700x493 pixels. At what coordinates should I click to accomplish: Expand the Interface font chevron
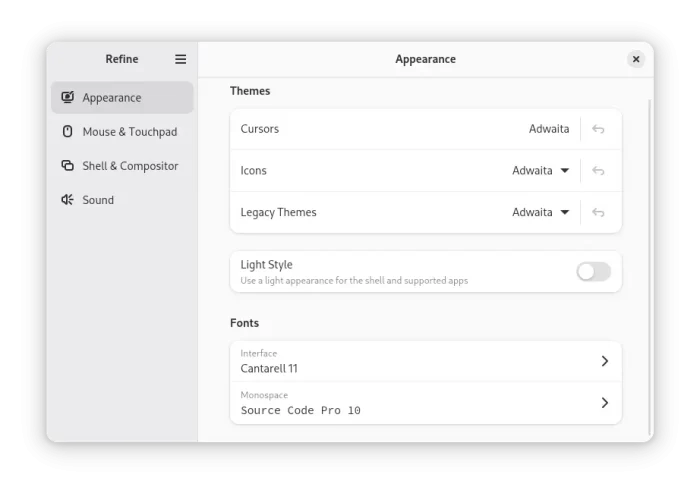coord(604,361)
